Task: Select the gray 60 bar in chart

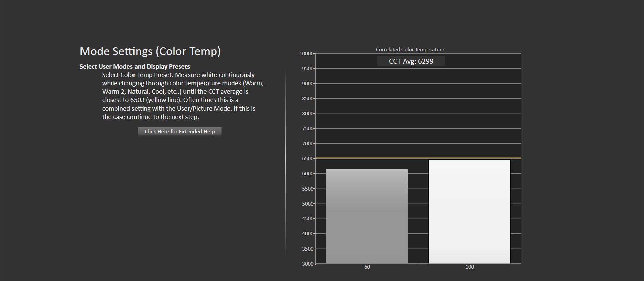Action: coord(367,216)
